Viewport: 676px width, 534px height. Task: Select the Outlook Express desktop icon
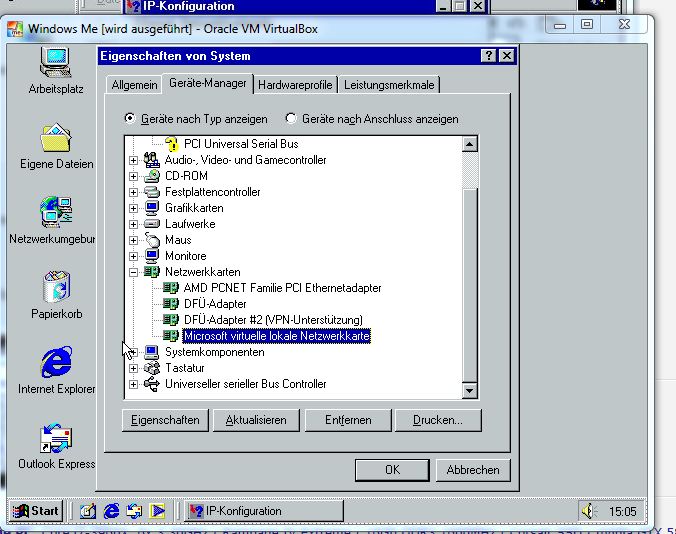pos(56,438)
